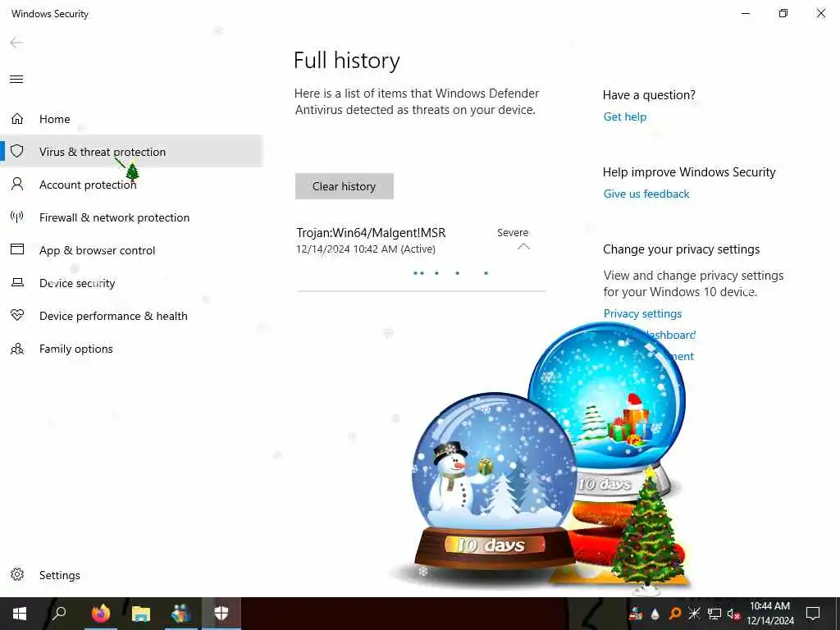Viewport: 840px width, 630px height.
Task: Open taskbar search magnifier
Action: tap(59, 614)
